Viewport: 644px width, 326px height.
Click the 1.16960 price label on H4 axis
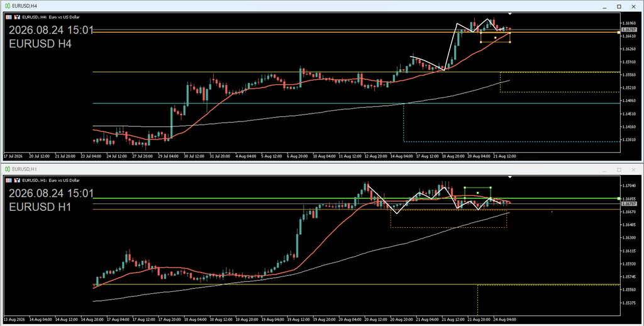point(629,23)
